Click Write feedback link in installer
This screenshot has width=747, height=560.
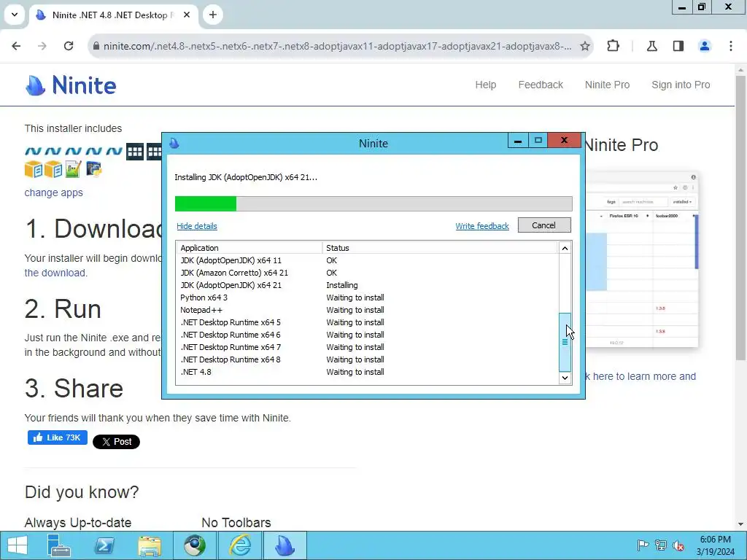(x=482, y=226)
